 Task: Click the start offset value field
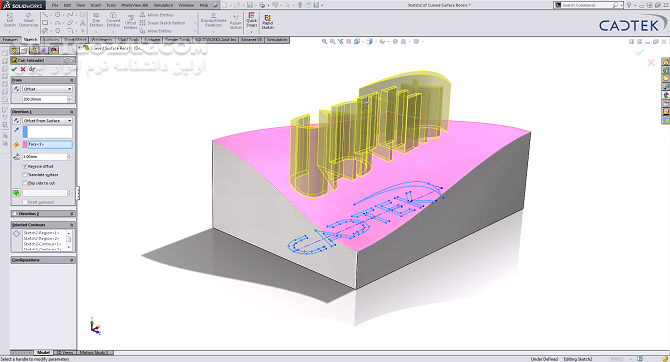tap(44, 99)
